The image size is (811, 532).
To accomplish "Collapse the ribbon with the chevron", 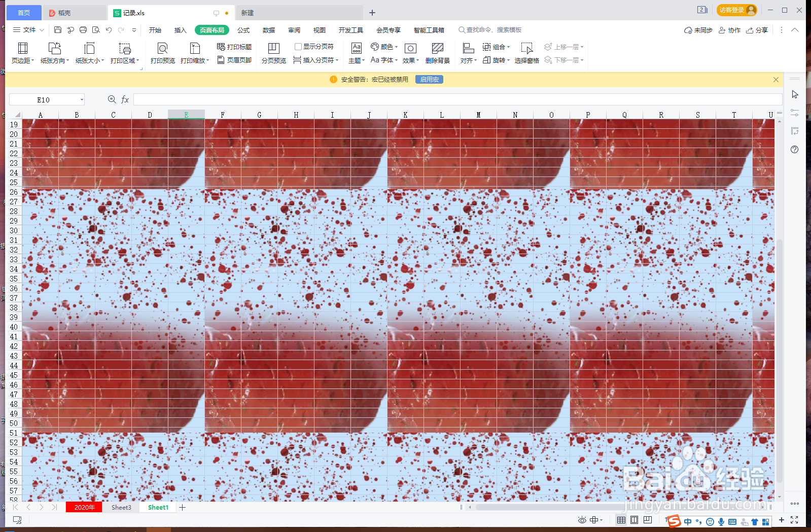I will (x=795, y=30).
